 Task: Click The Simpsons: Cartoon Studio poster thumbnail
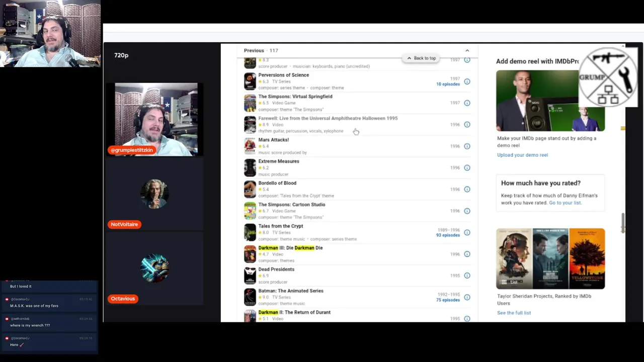coord(250,211)
